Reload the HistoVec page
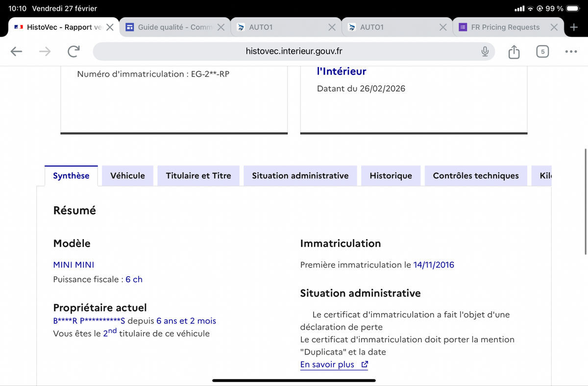The width and height of the screenshot is (588, 386). click(73, 51)
